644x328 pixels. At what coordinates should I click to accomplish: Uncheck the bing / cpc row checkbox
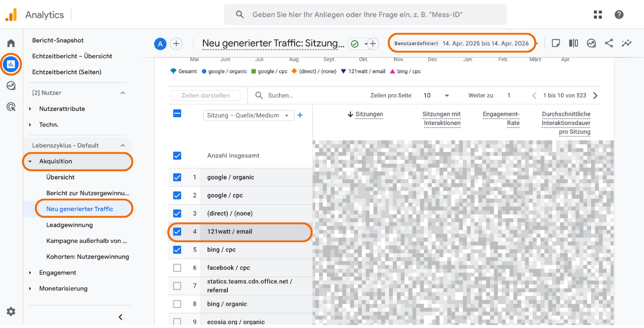coord(177,250)
